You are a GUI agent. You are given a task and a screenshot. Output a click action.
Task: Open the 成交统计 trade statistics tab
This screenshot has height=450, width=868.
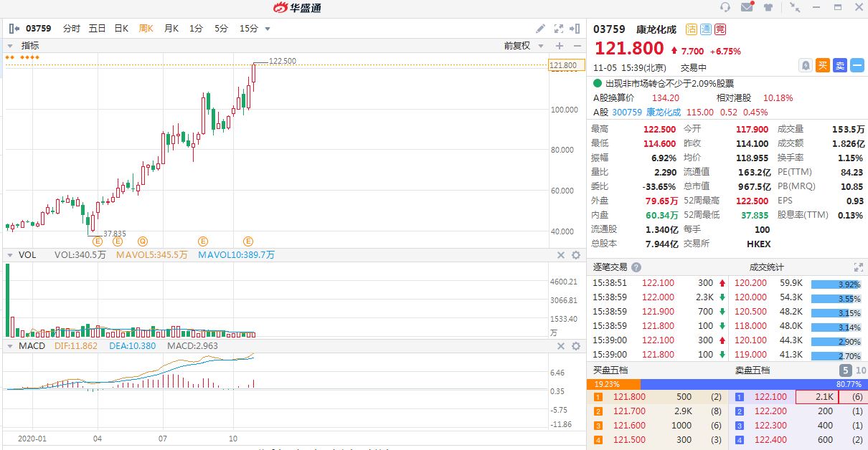point(765,267)
